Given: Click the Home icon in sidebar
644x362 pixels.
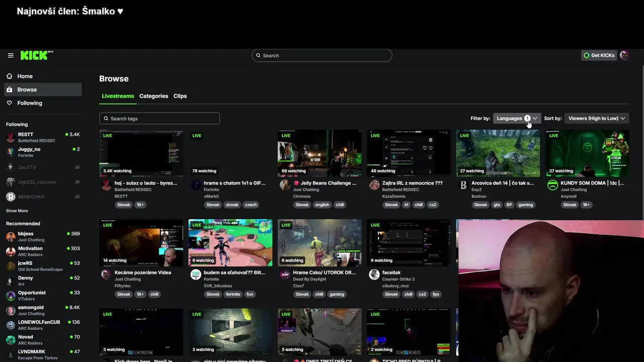Looking at the screenshot, I should pos(10,76).
